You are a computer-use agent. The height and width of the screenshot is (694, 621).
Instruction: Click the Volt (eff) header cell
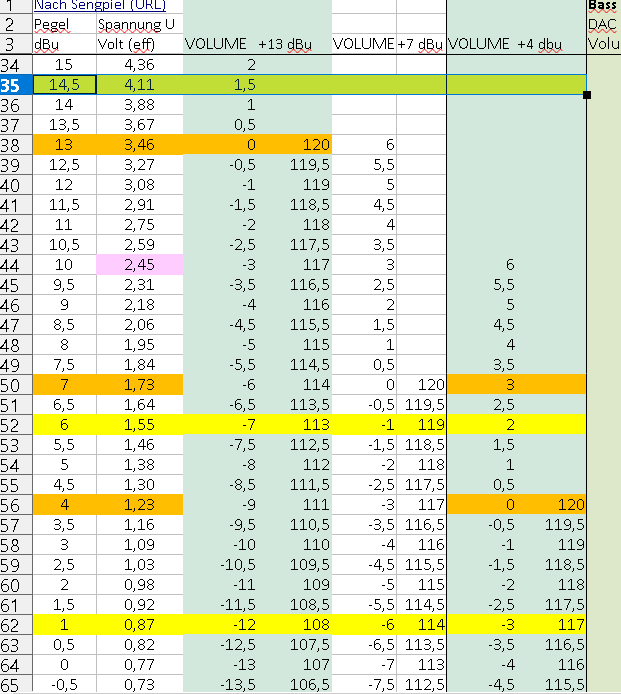pyautogui.click(x=139, y=44)
